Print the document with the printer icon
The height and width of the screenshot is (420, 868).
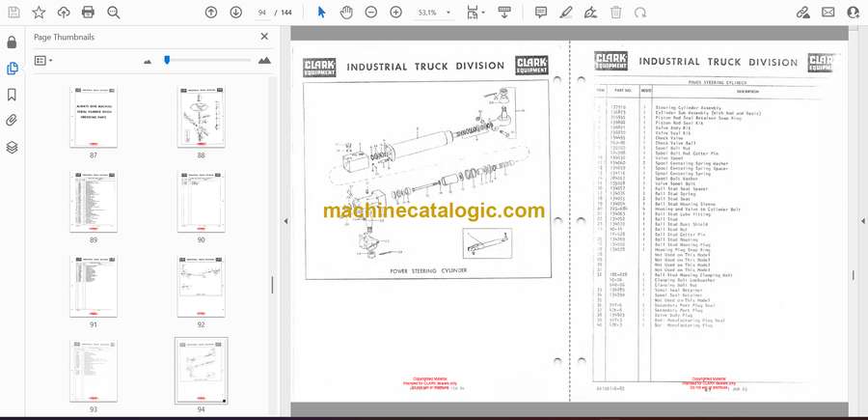point(88,13)
